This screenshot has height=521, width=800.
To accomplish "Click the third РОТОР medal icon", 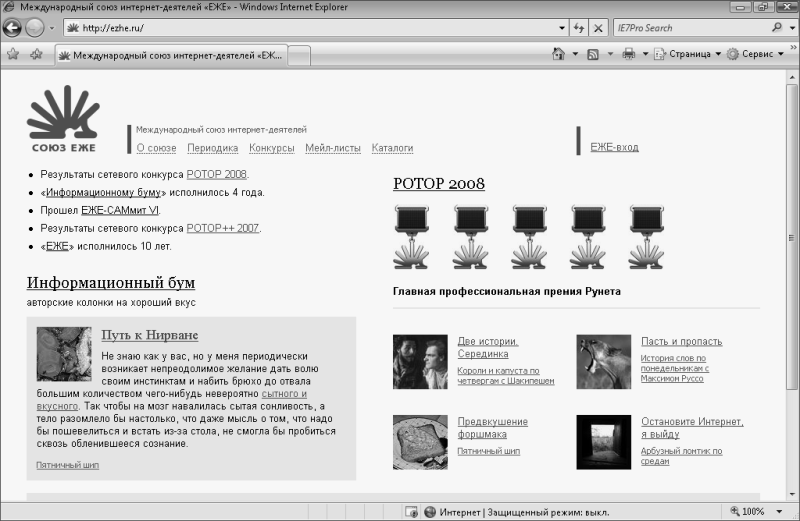I will click(x=529, y=237).
